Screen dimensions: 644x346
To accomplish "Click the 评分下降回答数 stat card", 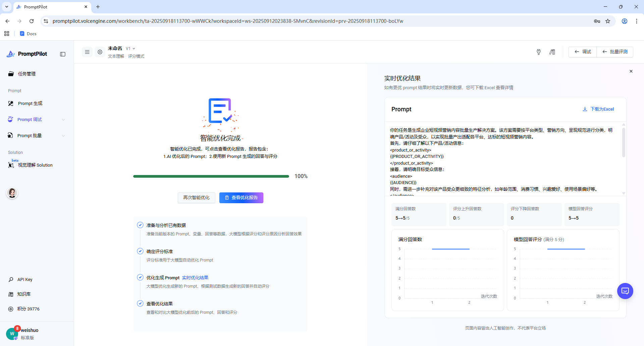I will [x=534, y=214].
